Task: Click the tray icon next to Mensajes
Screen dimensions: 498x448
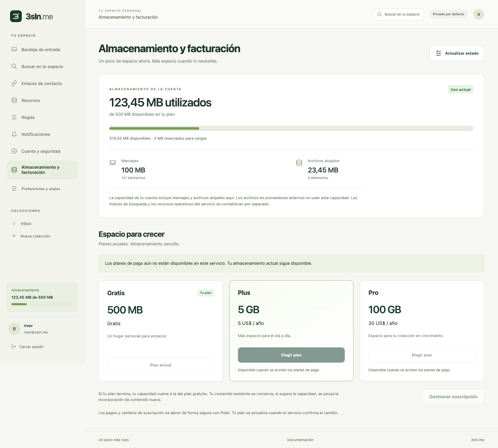Action: click(x=113, y=162)
